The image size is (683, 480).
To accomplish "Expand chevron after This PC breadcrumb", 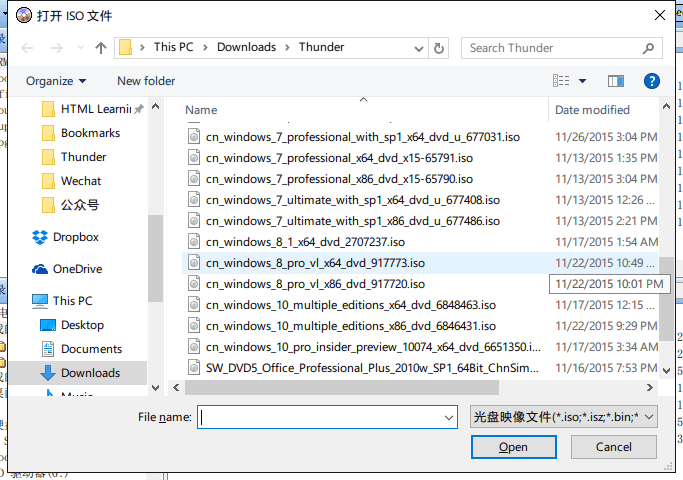I will pyautogui.click(x=205, y=47).
